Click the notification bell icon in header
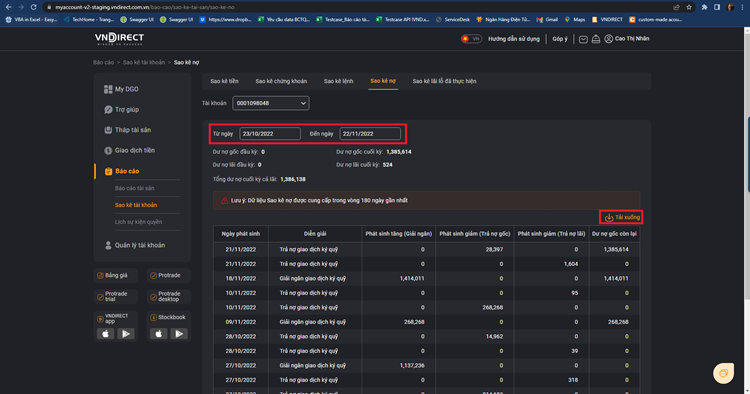750x394 pixels. [596, 39]
